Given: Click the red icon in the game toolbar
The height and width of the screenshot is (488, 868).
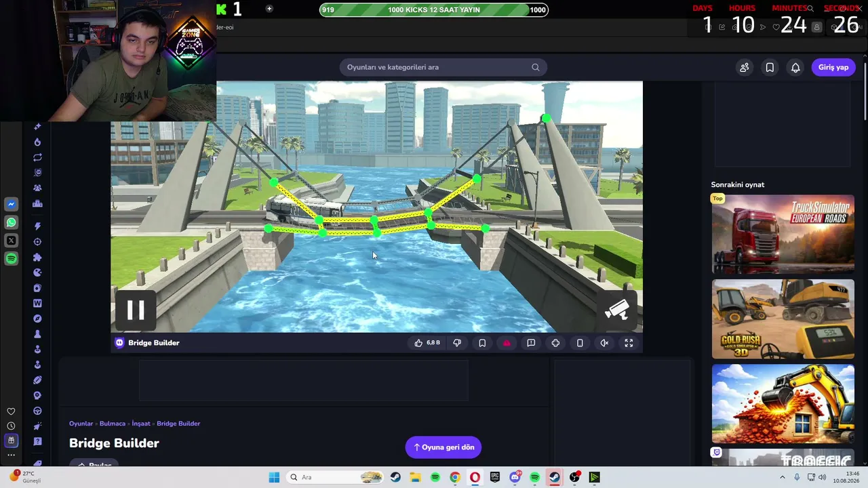Looking at the screenshot, I should tap(507, 343).
